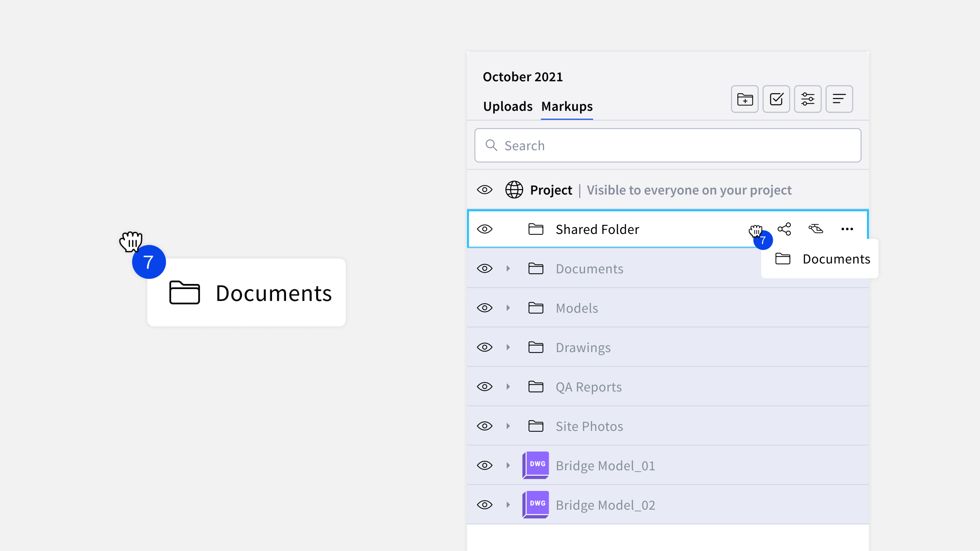Click the multi-select checkbox toolbar icon
The height and width of the screenshot is (551, 980).
[776, 99]
